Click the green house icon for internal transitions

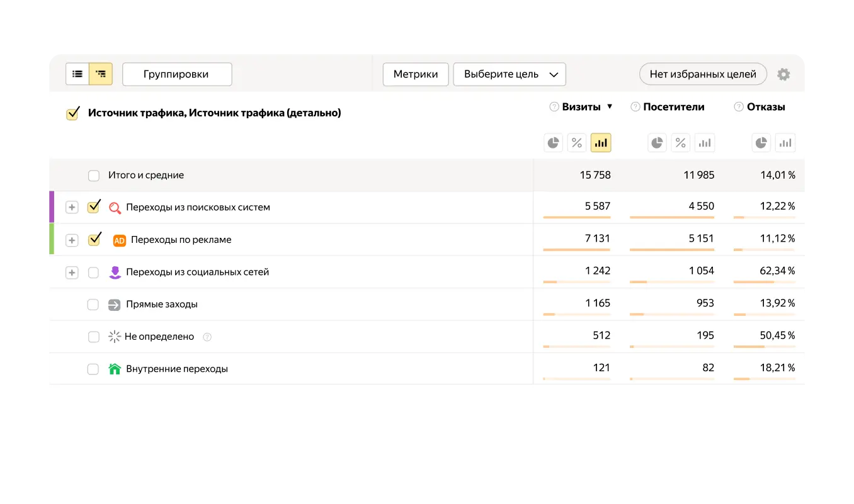[x=114, y=369]
